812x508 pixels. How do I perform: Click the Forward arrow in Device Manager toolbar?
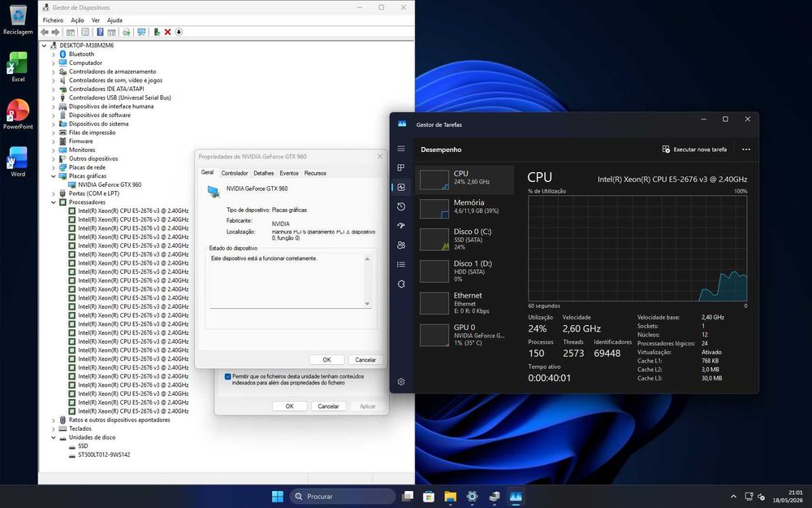(55, 33)
